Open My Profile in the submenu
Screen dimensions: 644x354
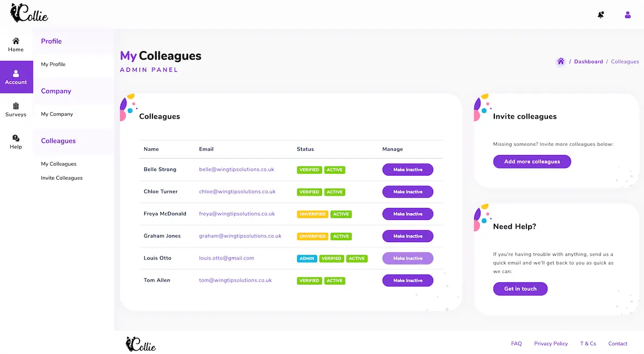53,64
